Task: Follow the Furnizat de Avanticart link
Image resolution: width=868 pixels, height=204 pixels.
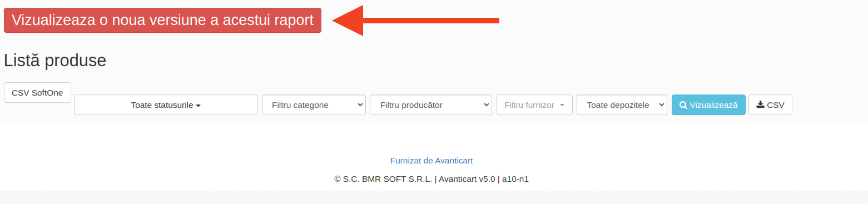Action: 431,161
